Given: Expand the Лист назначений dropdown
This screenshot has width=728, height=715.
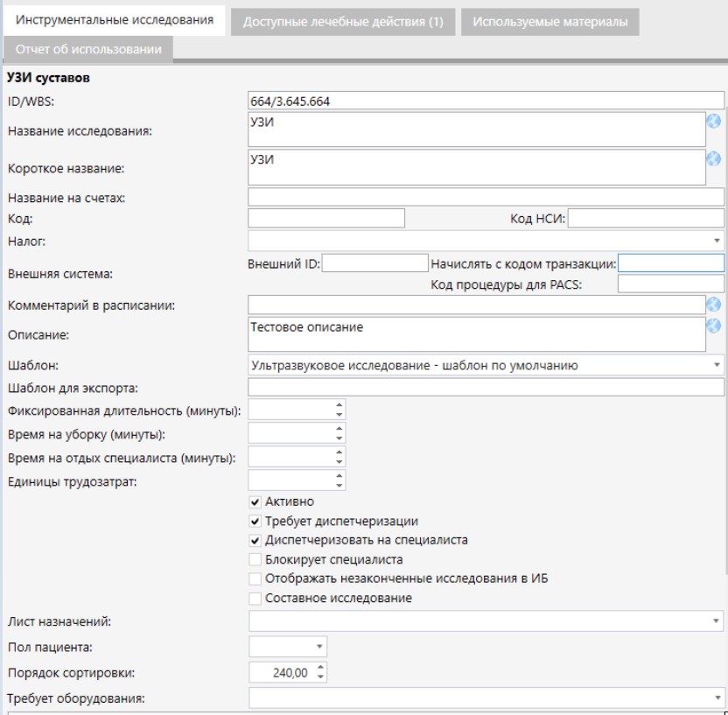Looking at the screenshot, I should [x=717, y=620].
